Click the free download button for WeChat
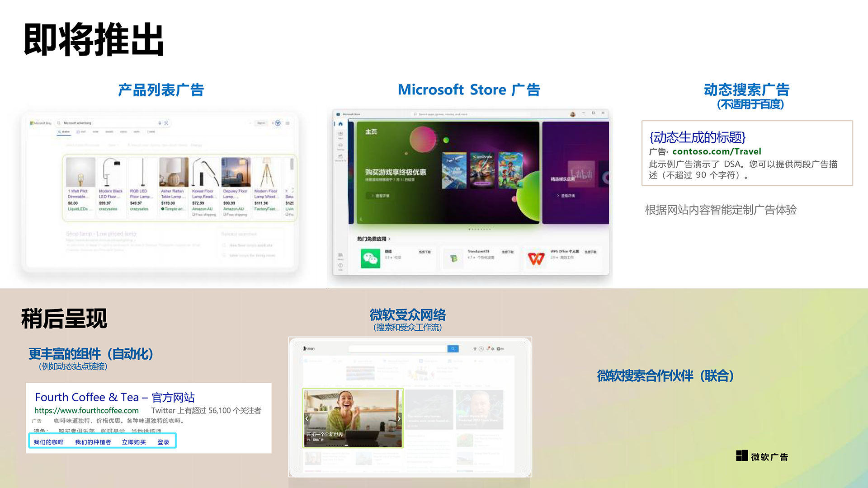 (425, 252)
